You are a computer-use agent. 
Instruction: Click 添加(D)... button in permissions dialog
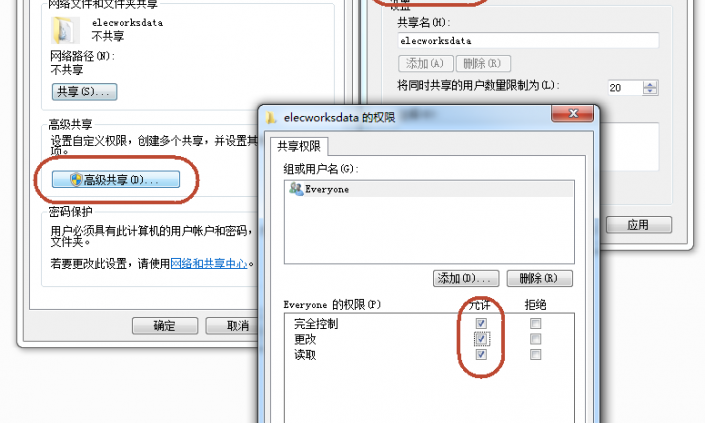[466, 278]
